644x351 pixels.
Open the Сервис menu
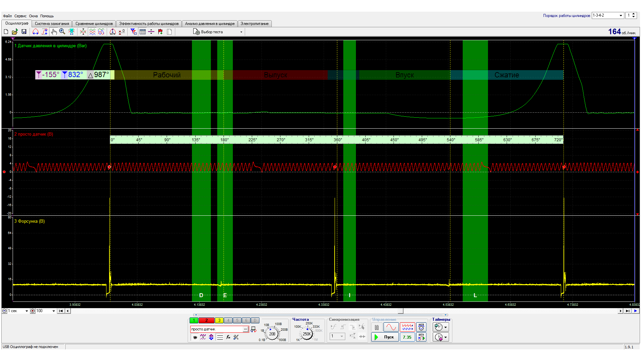[x=20, y=16]
